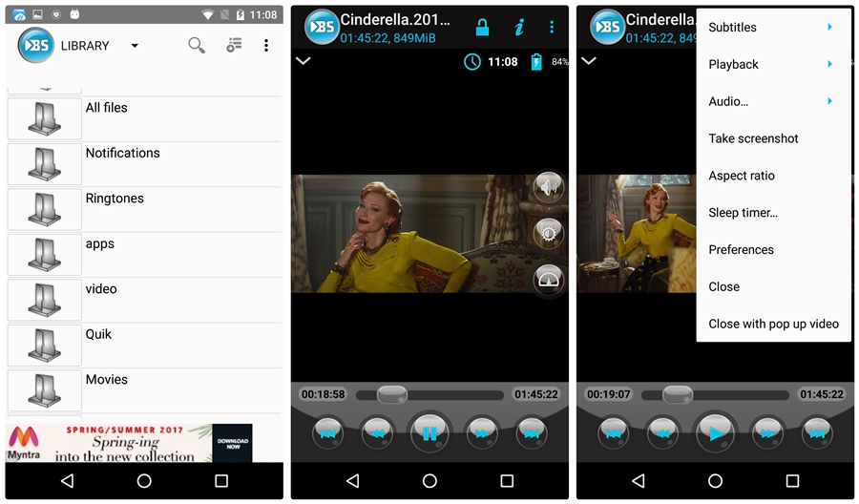Image resolution: width=859 pixels, height=504 pixels.
Task: Tap the BS Player logo in middle player header
Action: point(322,27)
